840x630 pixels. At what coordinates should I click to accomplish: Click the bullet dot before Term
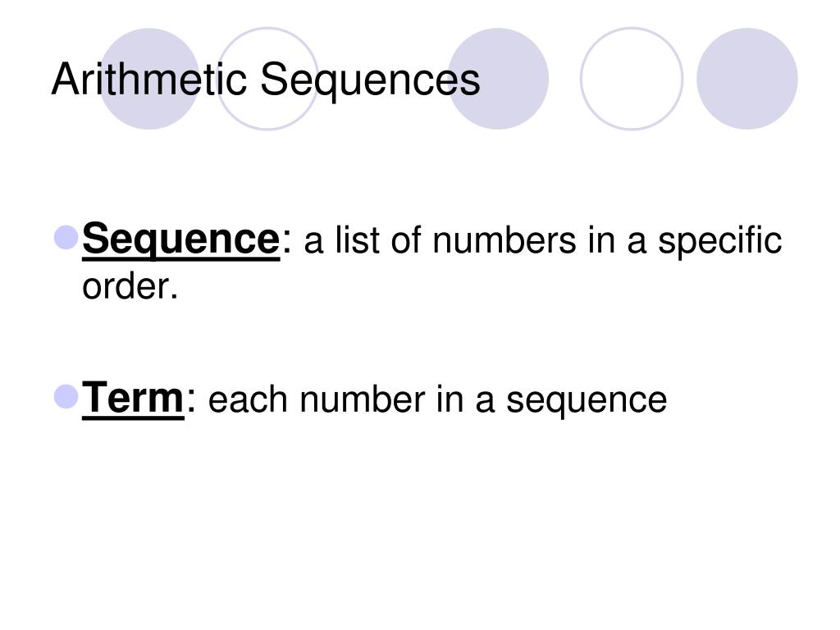[67, 397]
